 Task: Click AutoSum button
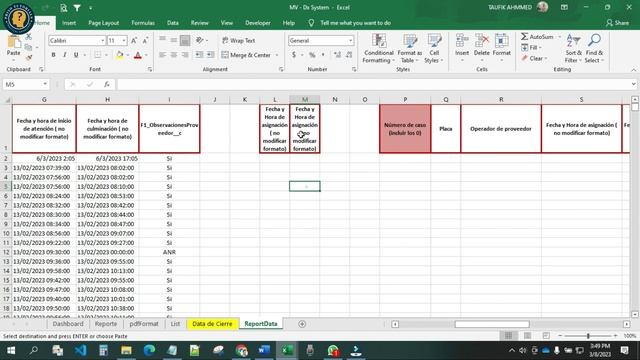click(537, 37)
